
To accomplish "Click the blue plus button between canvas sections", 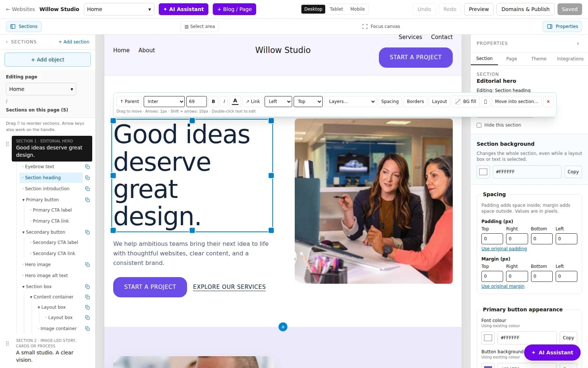I will click(x=283, y=327).
